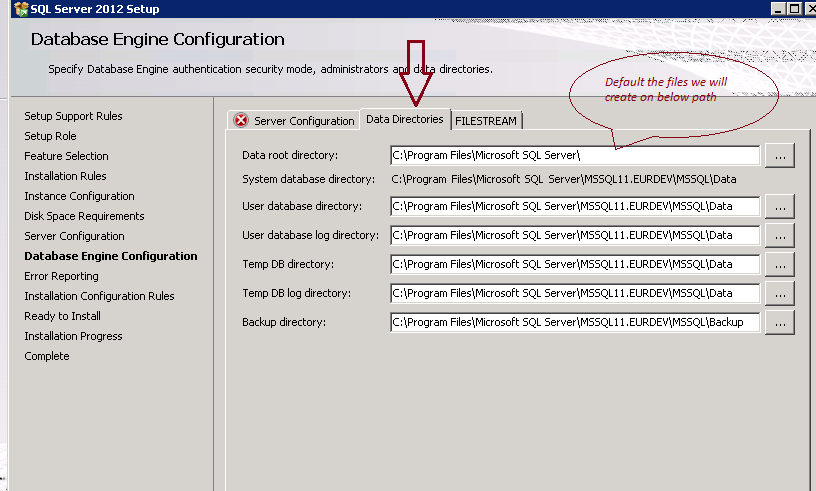Click Setup Support Rules step
The image size is (816, 491).
coord(73,116)
